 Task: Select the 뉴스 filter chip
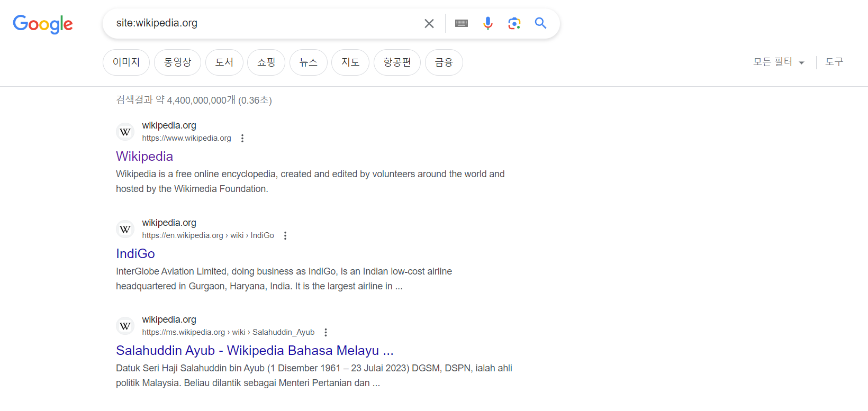tap(309, 62)
